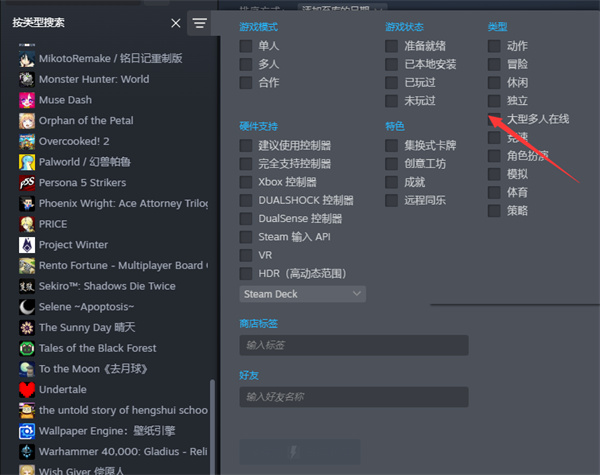Tick the 未玩过 checkbox
This screenshot has width=600, height=475.
[x=391, y=101]
